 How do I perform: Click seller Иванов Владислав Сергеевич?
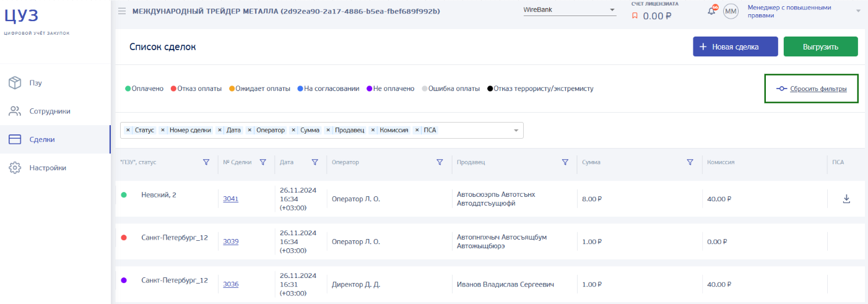[x=505, y=284]
